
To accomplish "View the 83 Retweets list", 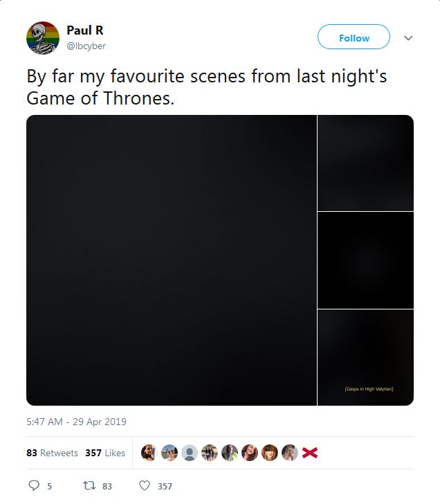I will coord(52,453).
